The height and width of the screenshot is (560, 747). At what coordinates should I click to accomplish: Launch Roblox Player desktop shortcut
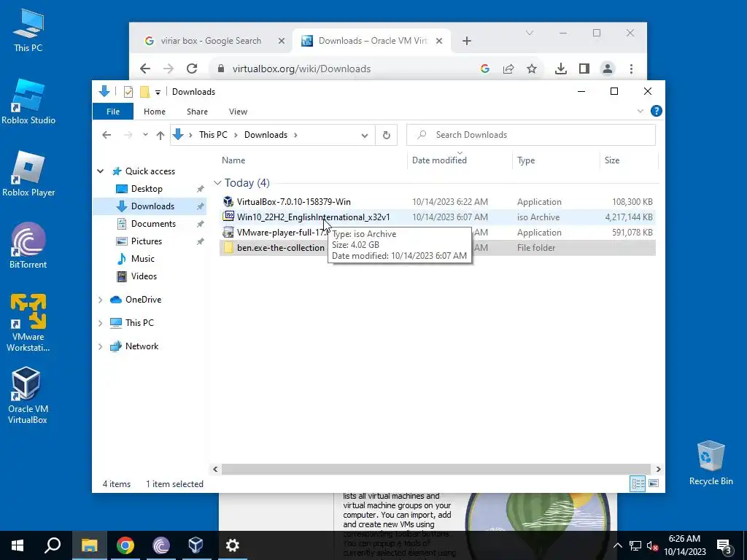tap(28, 174)
